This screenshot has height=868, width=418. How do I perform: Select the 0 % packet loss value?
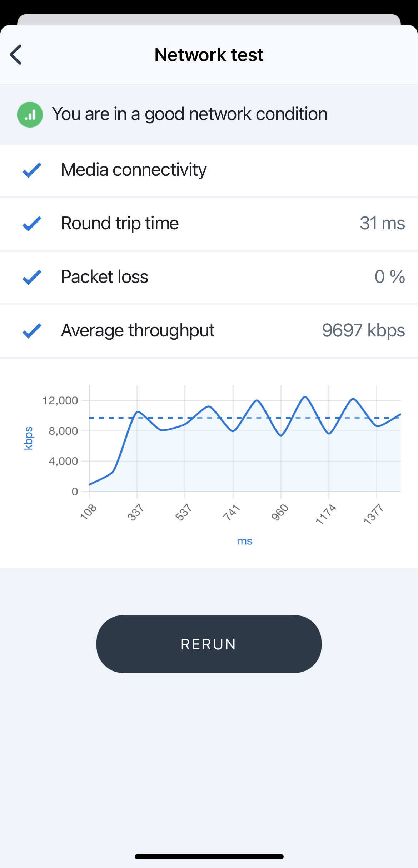390,277
